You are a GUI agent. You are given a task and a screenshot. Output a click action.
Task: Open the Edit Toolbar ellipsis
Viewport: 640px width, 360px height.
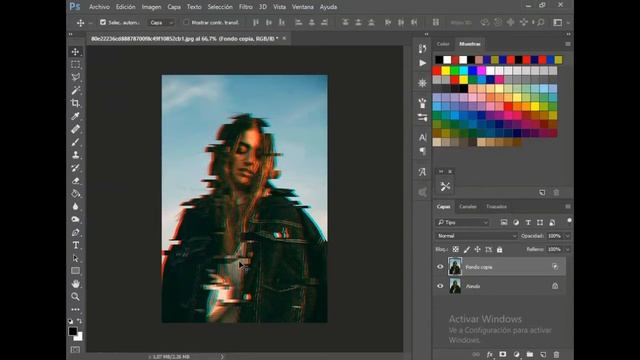coord(76,309)
